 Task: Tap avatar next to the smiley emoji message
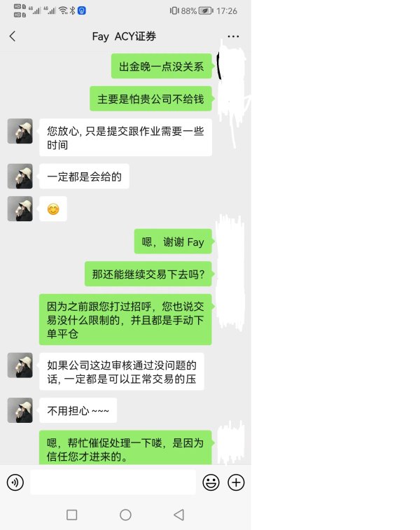coord(20,209)
